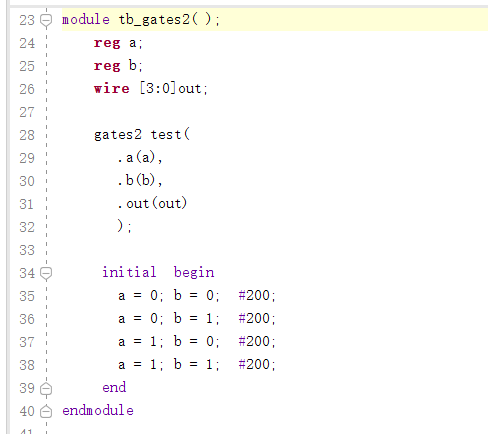The width and height of the screenshot is (488, 434).
Task: Click the fold end marker at line 39
Action: click(x=46, y=389)
